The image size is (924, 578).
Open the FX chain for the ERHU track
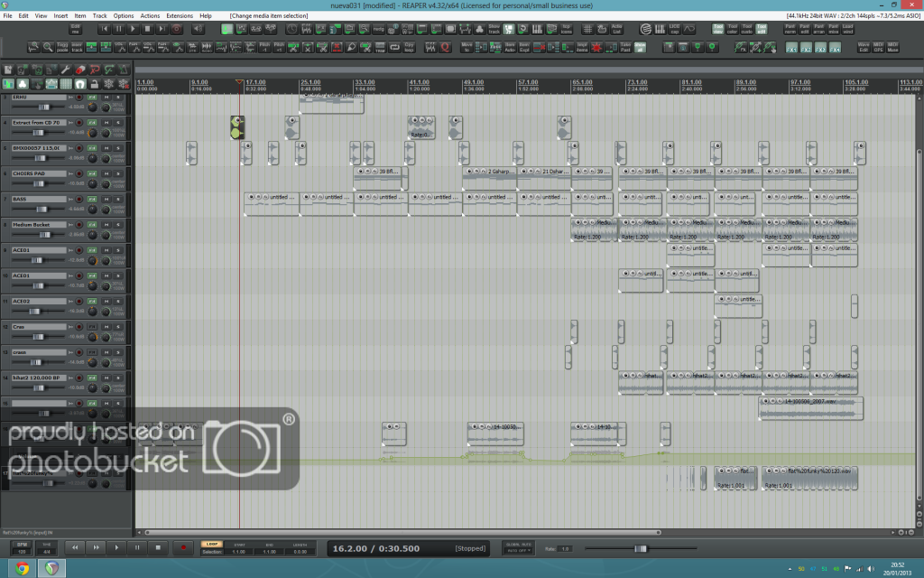pyautogui.click(x=91, y=98)
